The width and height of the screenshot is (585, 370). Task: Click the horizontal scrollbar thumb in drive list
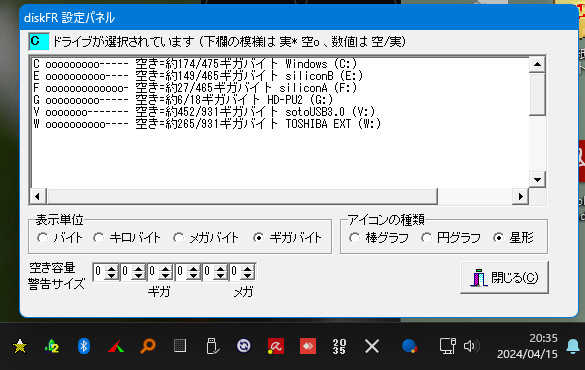click(x=242, y=196)
